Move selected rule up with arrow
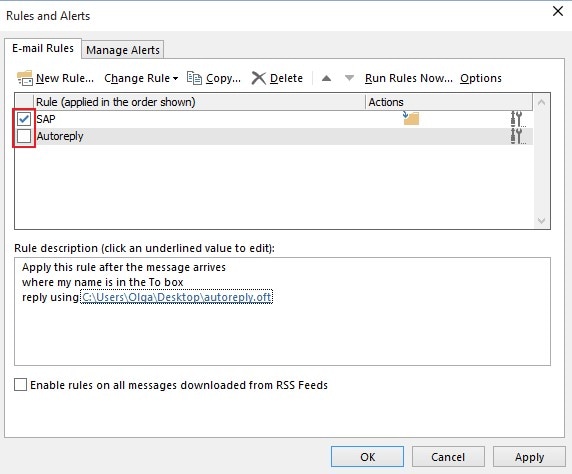Image resolution: width=572 pixels, height=474 pixels. (x=326, y=78)
